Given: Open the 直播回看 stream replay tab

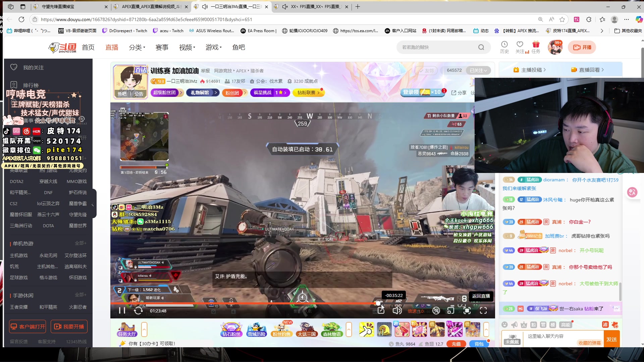Looking at the screenshot, I should 587,70.
